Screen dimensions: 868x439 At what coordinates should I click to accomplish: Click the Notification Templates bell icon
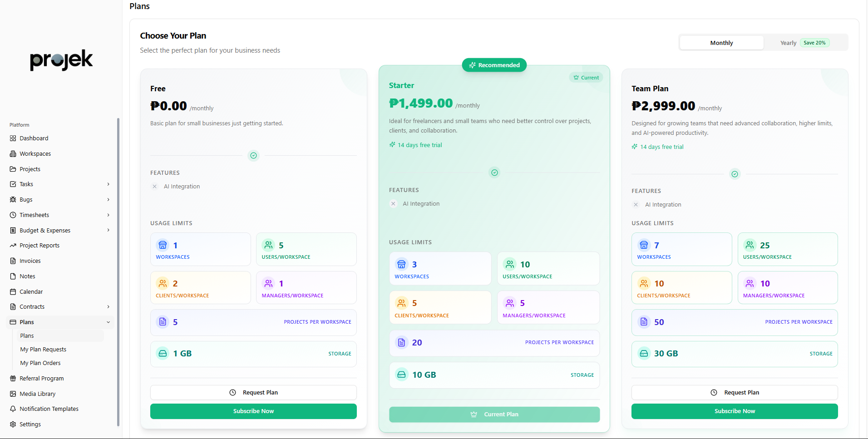tap(13, 409)
